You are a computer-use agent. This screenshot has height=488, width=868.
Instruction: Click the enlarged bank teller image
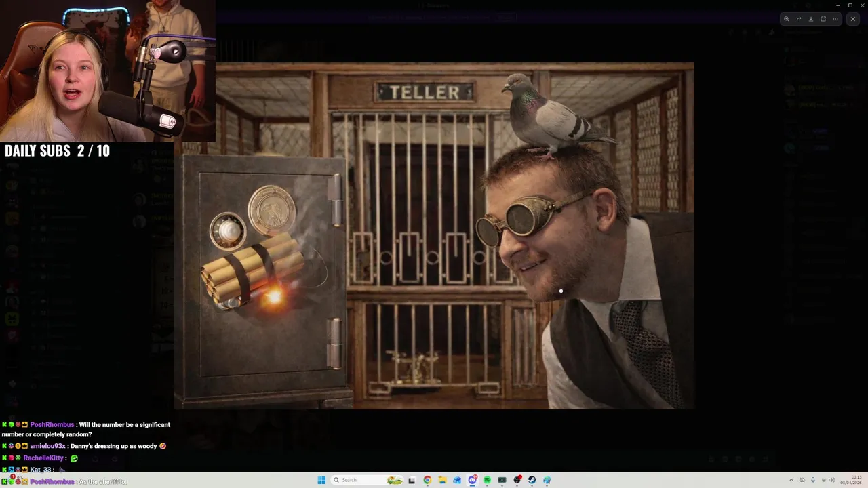coord(434,236)
